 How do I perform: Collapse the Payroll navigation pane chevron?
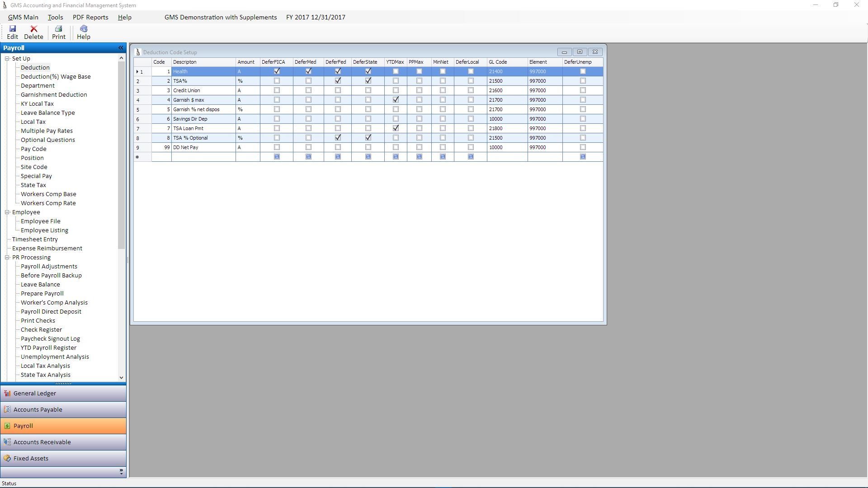(x=121, y=48)
